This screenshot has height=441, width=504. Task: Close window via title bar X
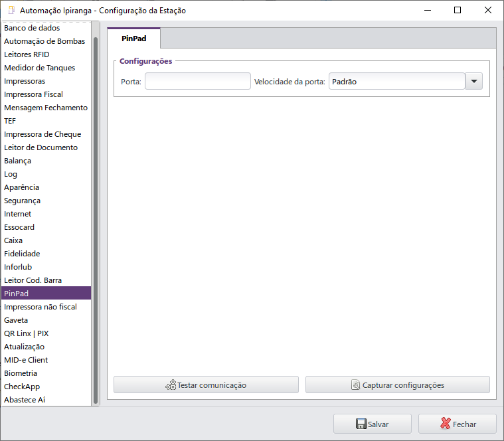point(487,10)
